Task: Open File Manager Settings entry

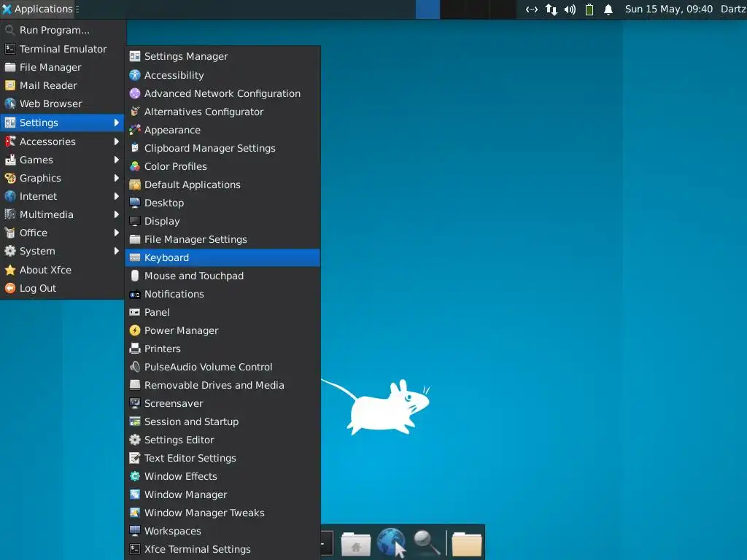Action: [x=222, y=239]
